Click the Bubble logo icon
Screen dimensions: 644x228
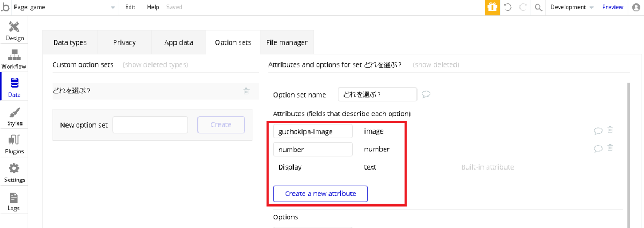[5, 7]
